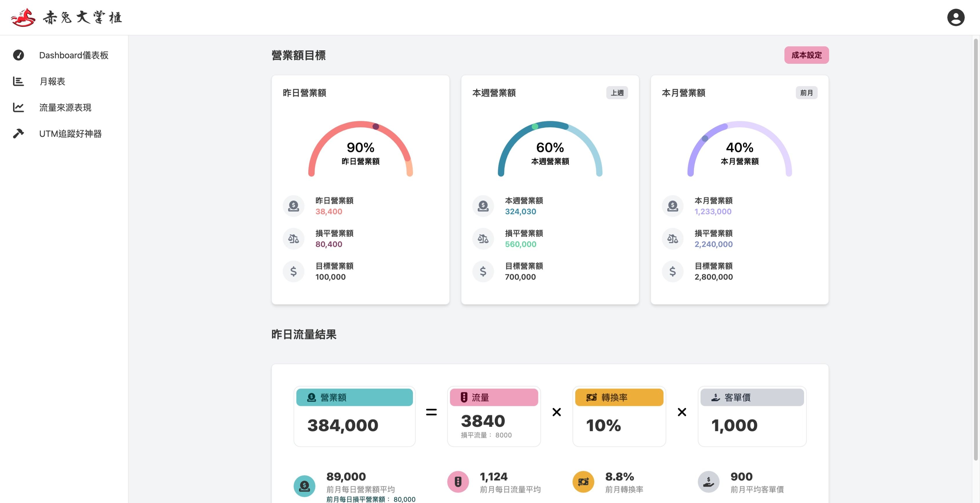Screen dimensions: 980x503
Task: Click the teal 60% weekly revenue gauge
Action: [x=550, y=149]
